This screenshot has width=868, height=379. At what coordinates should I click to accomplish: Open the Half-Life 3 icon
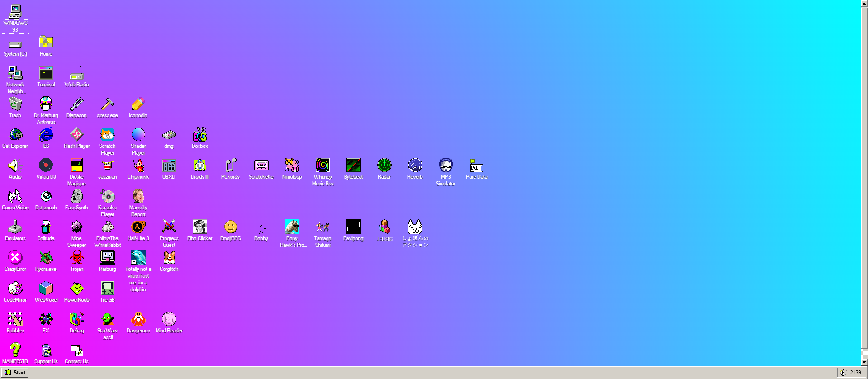(x=138, y=227)
